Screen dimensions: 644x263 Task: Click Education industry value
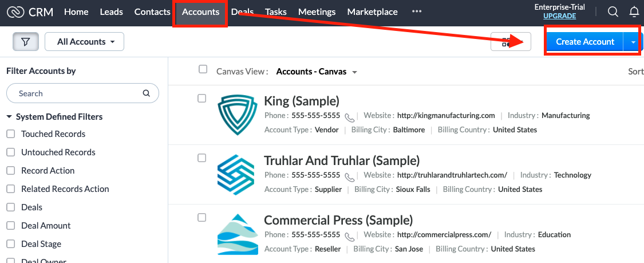[555, 235]
